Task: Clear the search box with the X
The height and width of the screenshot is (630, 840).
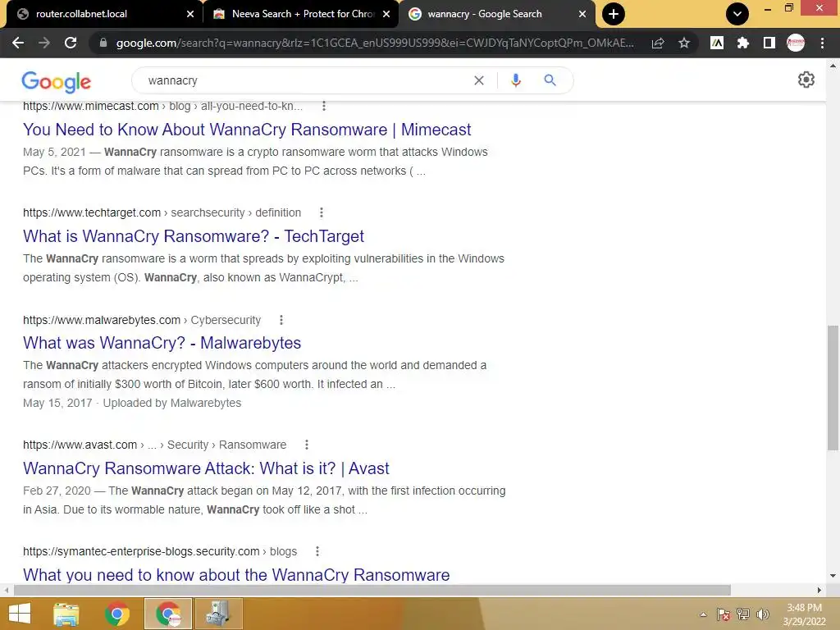Action: (x=479, y=80)
